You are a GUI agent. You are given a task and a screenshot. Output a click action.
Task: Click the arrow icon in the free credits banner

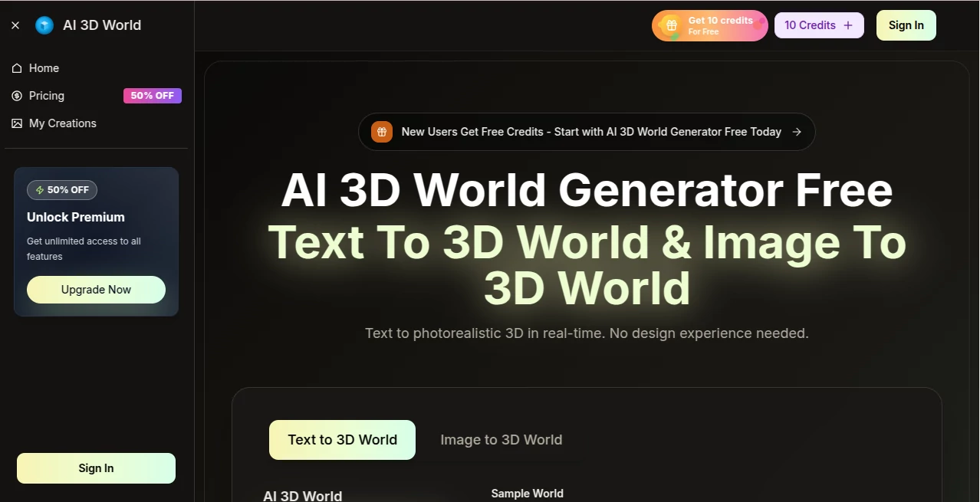tap(797, 131)
